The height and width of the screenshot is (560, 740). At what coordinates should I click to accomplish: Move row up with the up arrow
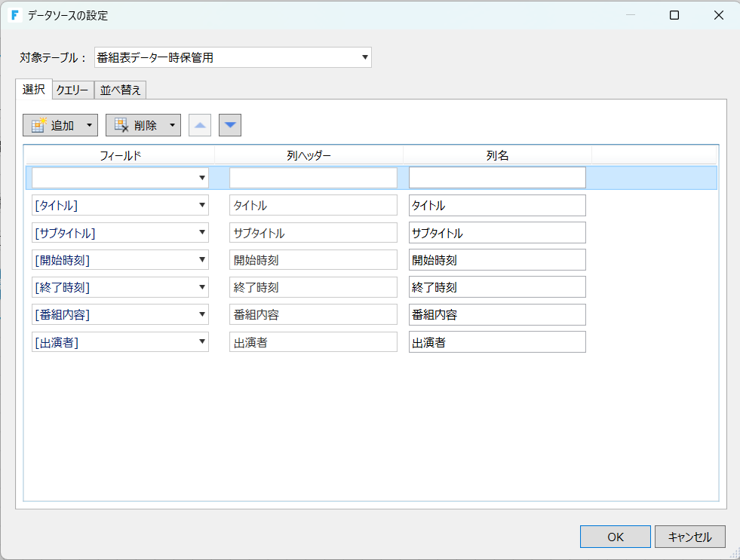click(x=200, y=125)
